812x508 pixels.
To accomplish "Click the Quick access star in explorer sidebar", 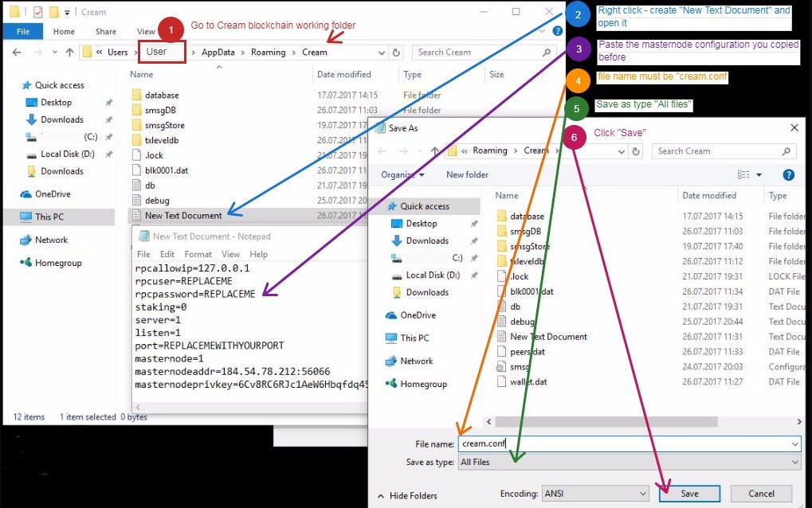I will pos(27,85).
